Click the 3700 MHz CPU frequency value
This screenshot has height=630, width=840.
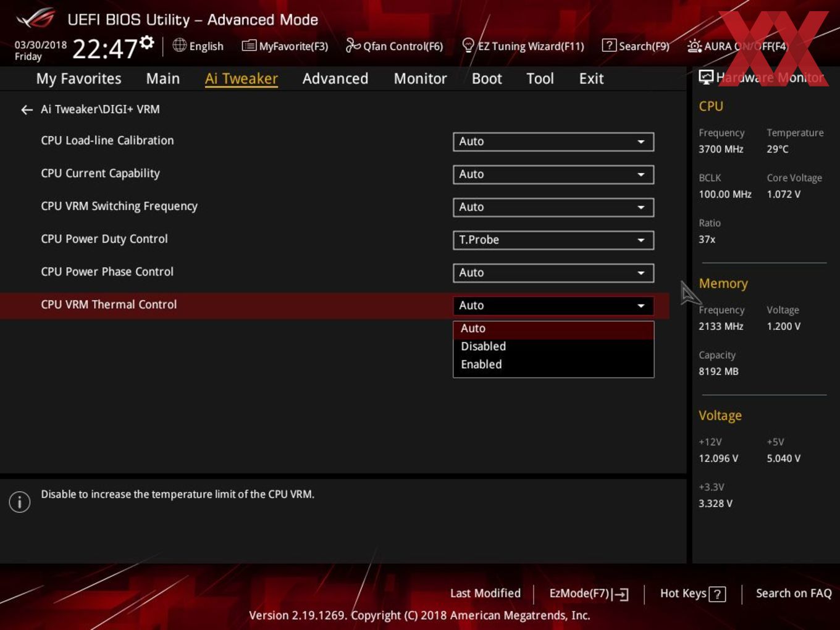click(x=721, y=149)
